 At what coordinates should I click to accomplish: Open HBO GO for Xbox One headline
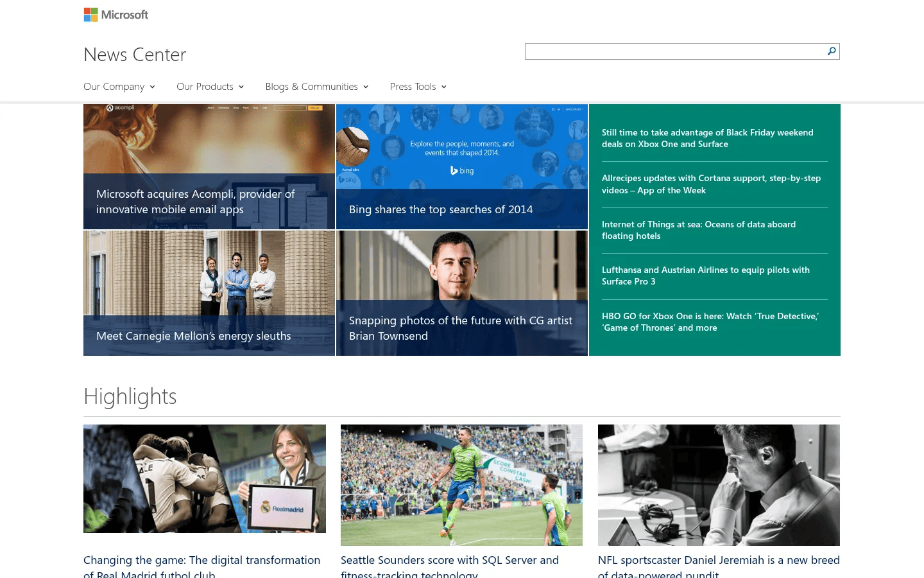[x=710, y=322]
